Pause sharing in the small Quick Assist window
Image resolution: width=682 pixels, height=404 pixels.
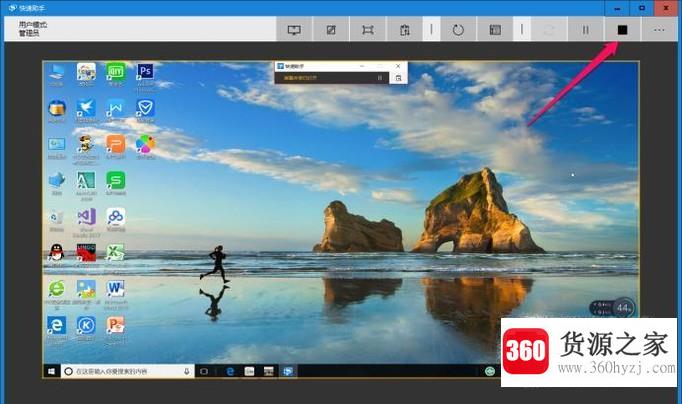tap(380, 78)
